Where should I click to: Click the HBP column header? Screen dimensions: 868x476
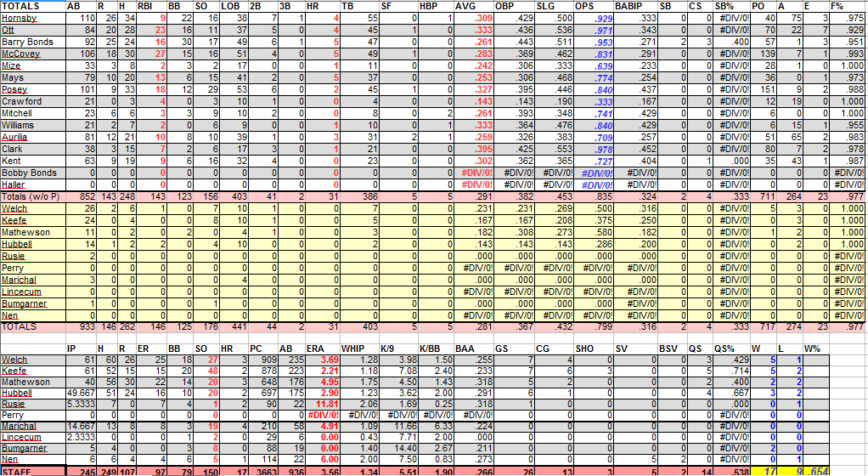click(x=436, y=6)
